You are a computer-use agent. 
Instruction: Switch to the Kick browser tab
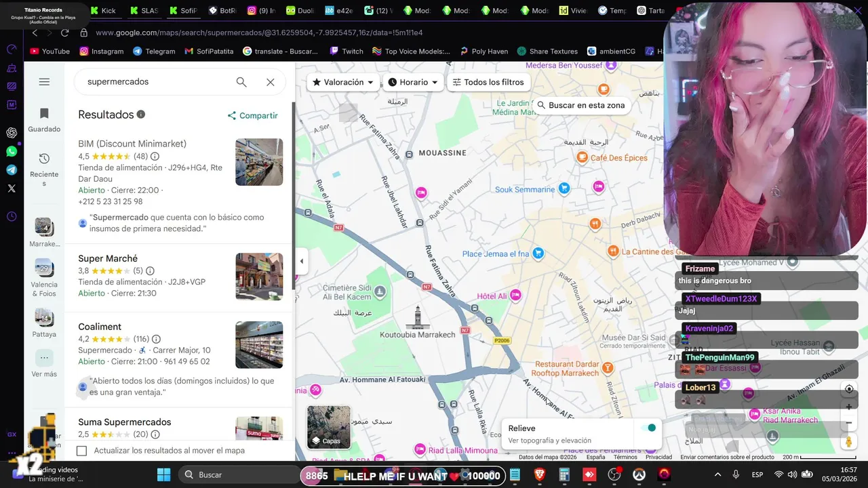coord(104,11)
